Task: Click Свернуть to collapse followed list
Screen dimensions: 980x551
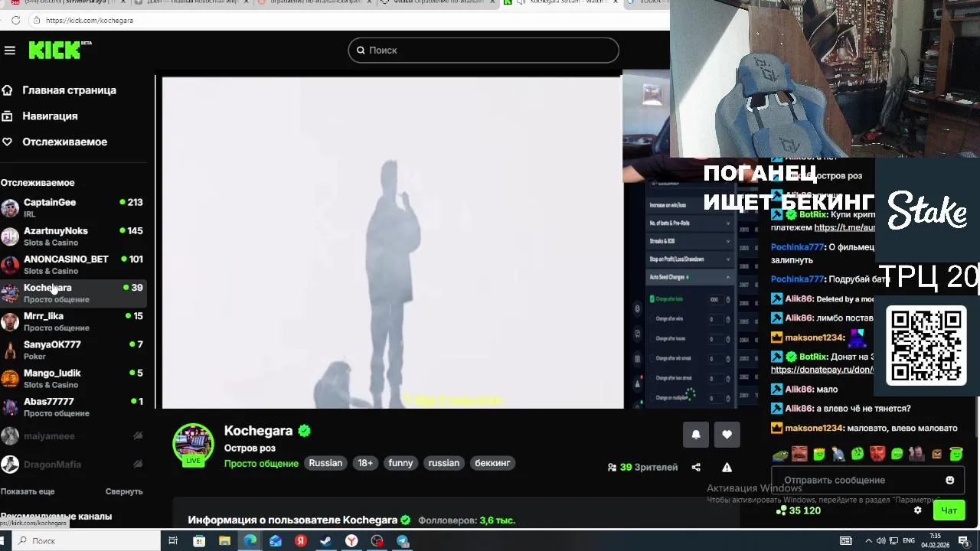Action: pyautogui.click(x=124, y=491)
